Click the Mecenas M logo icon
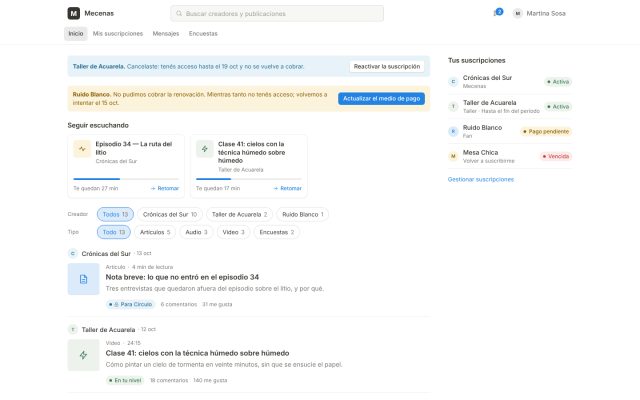The width and height of the screenshot is (640, 400). [x=73, y=13]
